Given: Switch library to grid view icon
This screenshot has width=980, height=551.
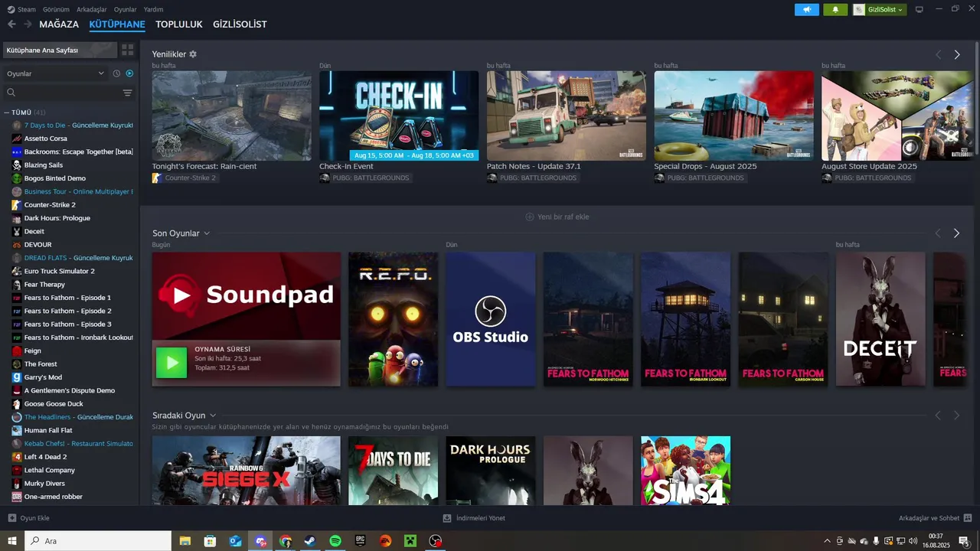Looking at the screenshot, I should [x=127, y=50].
